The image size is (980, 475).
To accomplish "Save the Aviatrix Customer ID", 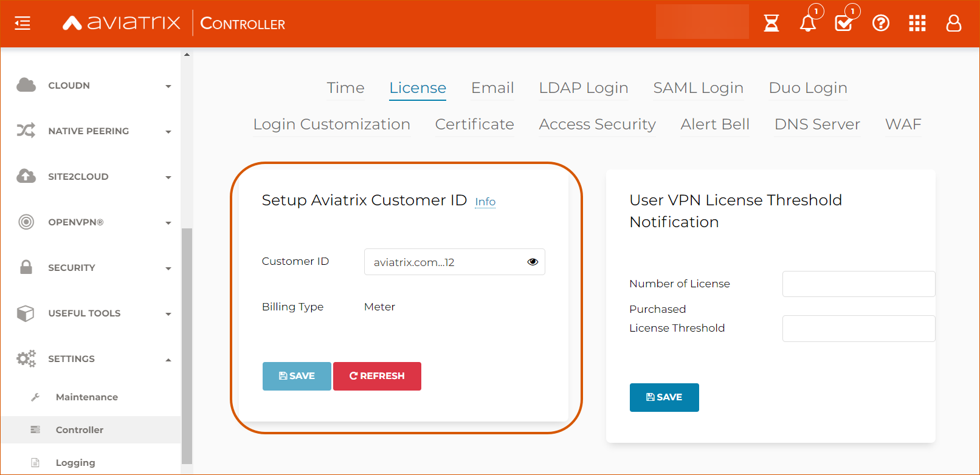I will coord(297,376).
